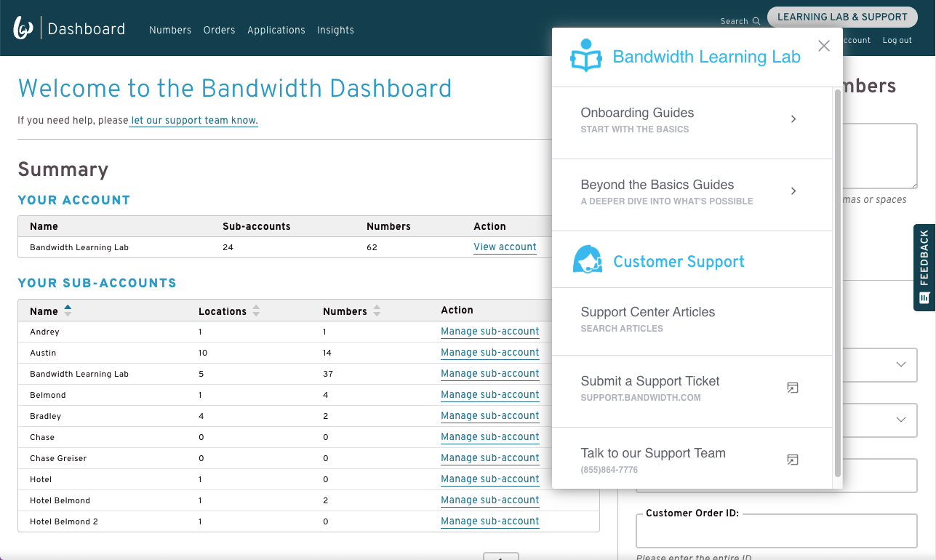Click the Customer Support heading
The width and height of the screenshot is (936, 560).
pyautogui.click(x=679, y=261)
